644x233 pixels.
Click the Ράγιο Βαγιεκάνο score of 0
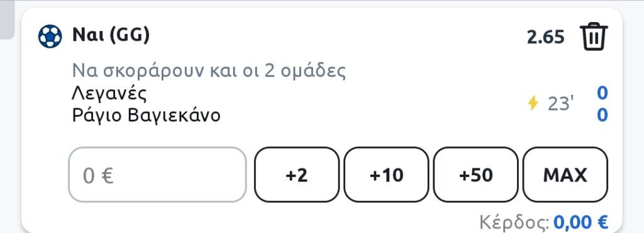(x=602, y=116)
